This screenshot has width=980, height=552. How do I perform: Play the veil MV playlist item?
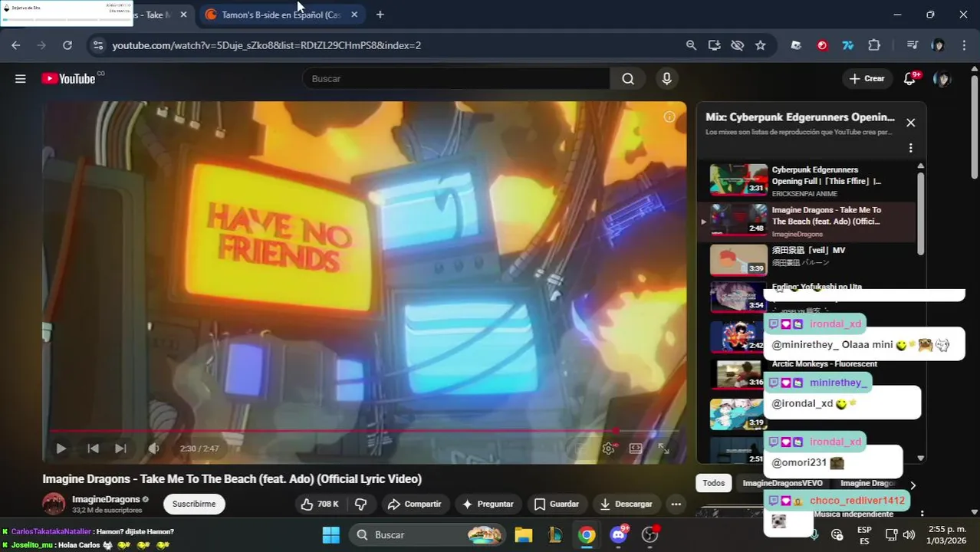pos(807,261)
